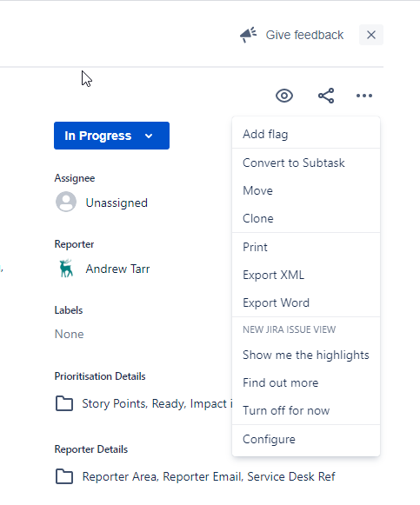Select Clone in the actions menu
Image resolution: width=420 pixels, height=505 pixels.
coord(306,218)
